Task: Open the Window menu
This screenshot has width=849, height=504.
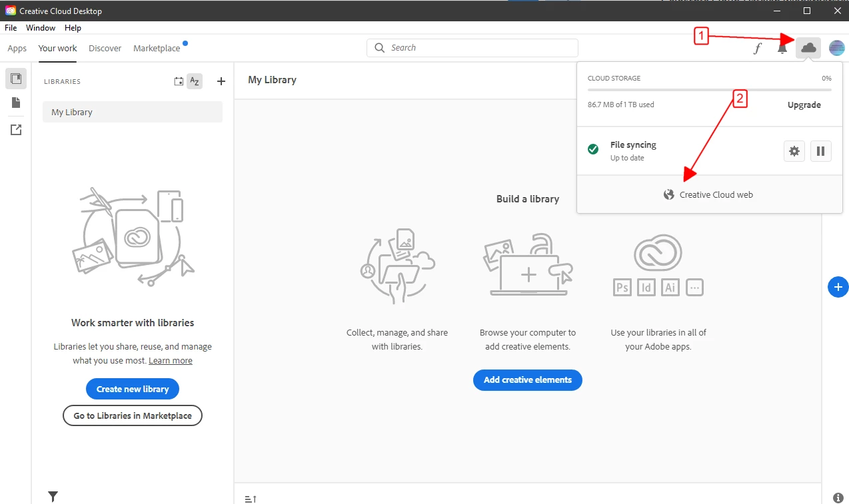Action: click(41, 28)
